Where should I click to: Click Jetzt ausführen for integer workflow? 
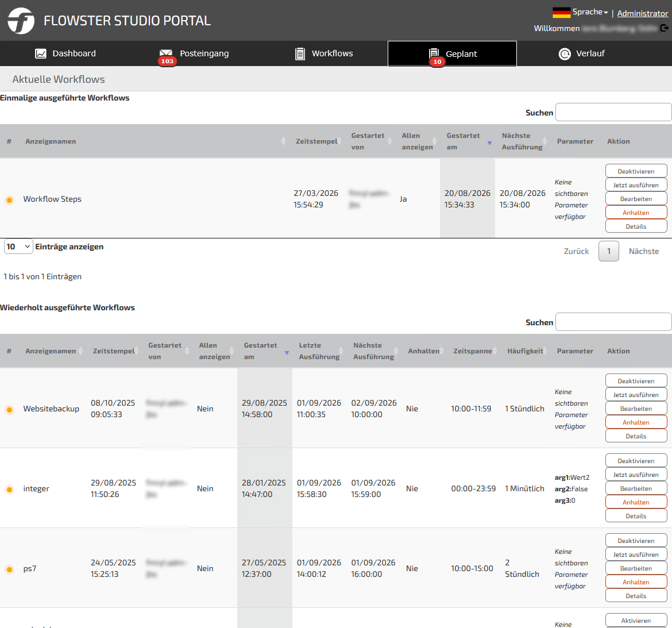tap(636, 474)
